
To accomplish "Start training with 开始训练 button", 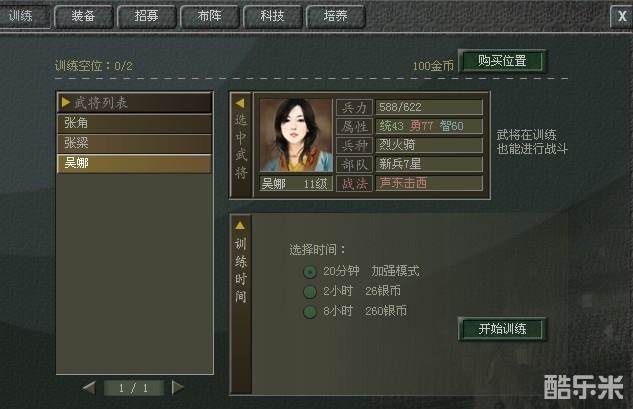I will [502, 329].
